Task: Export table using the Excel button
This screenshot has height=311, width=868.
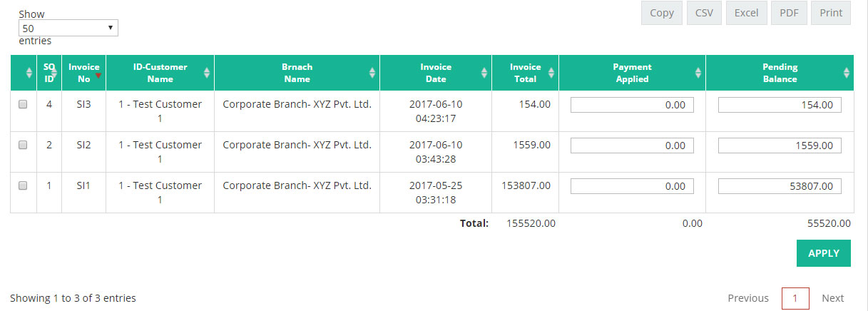Action: (746, 13)
